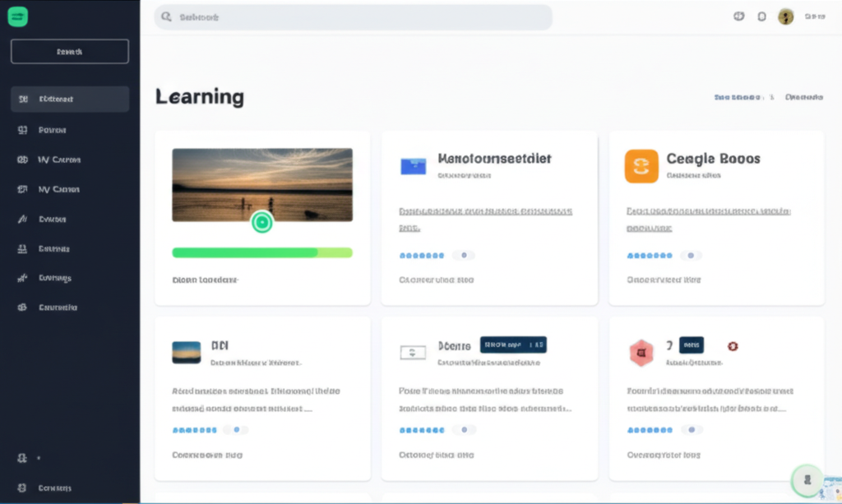This screenshot has height=504, width=842.
Task: Open the bell notification icon in the header
Action: pyautogui.click(x=761, y=16)
